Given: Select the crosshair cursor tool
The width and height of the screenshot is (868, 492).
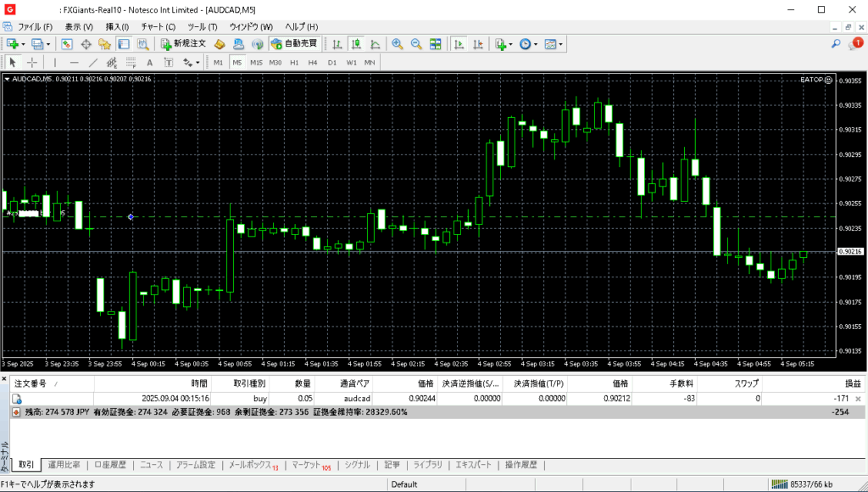Looking at the screenshot, I should pos(32,62).
